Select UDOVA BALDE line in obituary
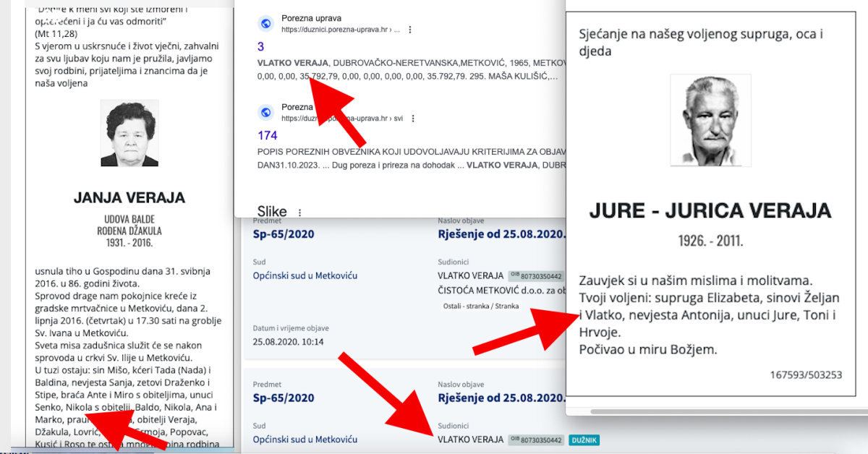 (129, 219)
